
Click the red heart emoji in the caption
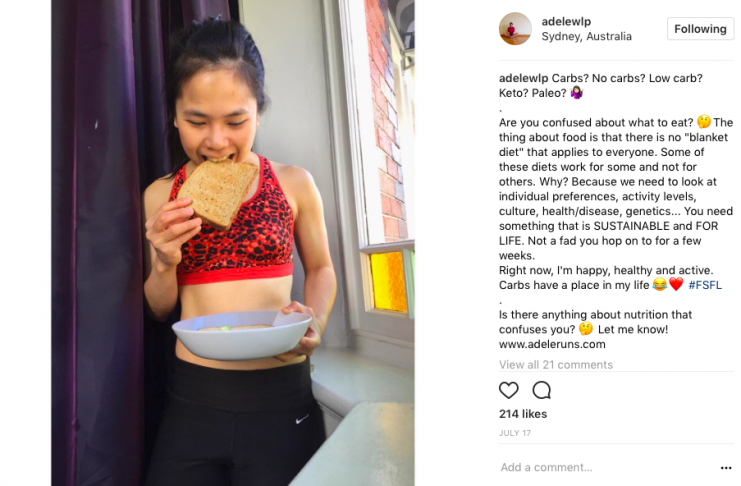(x=676, y=284)
